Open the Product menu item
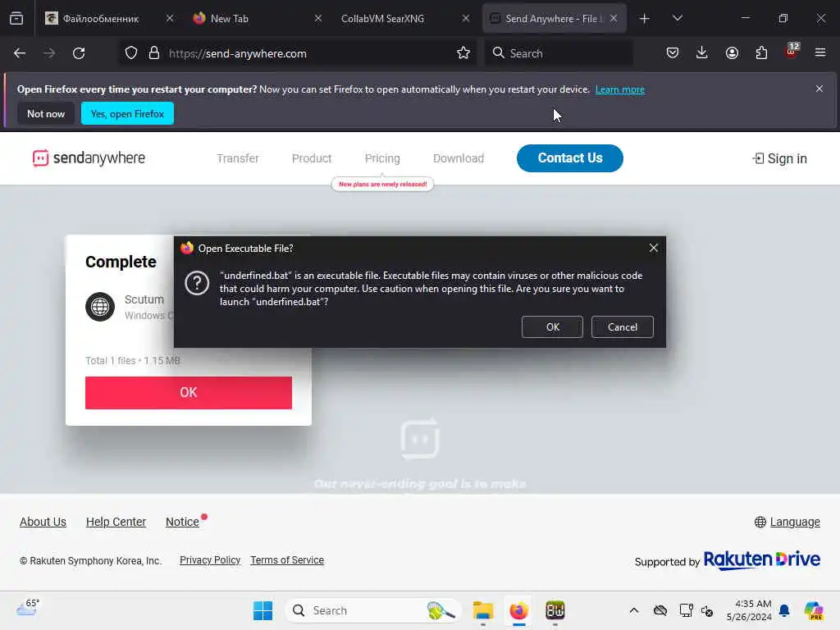This screenshot has width=840, height=630. click(312, 158)
